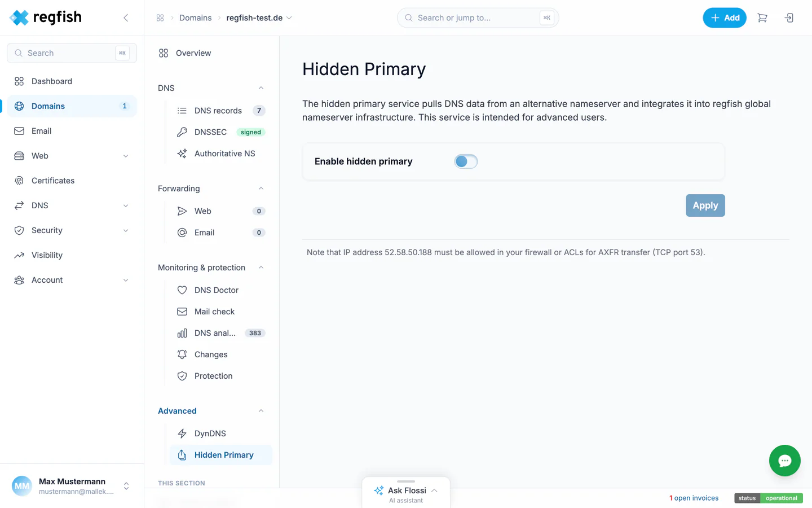Collapse the Advanced section
Screen dimensions: 812x508
[x=261, y=411]
